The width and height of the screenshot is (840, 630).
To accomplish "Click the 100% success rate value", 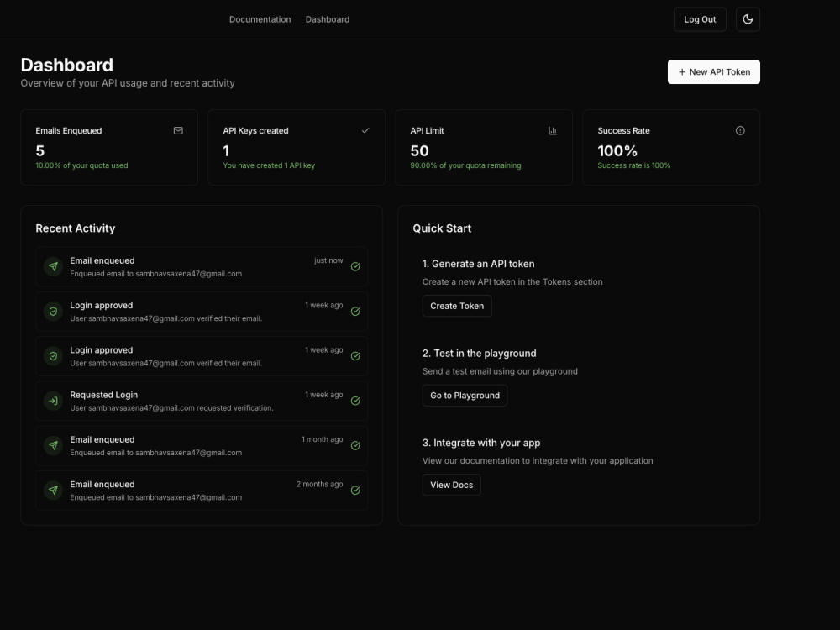I will click(x=617, y=150).
